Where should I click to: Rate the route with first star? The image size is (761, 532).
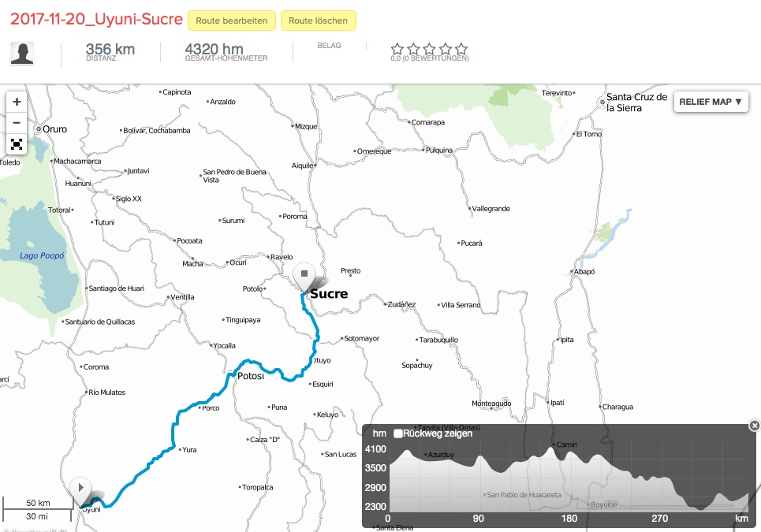397,49
